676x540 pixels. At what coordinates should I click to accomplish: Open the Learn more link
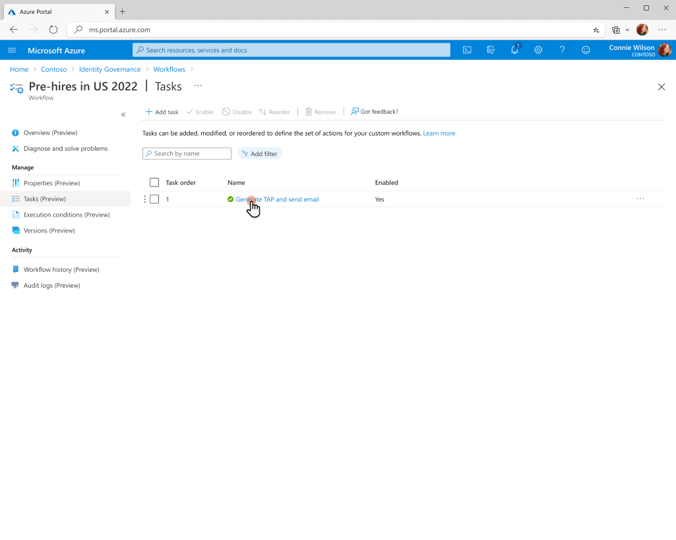439,133
